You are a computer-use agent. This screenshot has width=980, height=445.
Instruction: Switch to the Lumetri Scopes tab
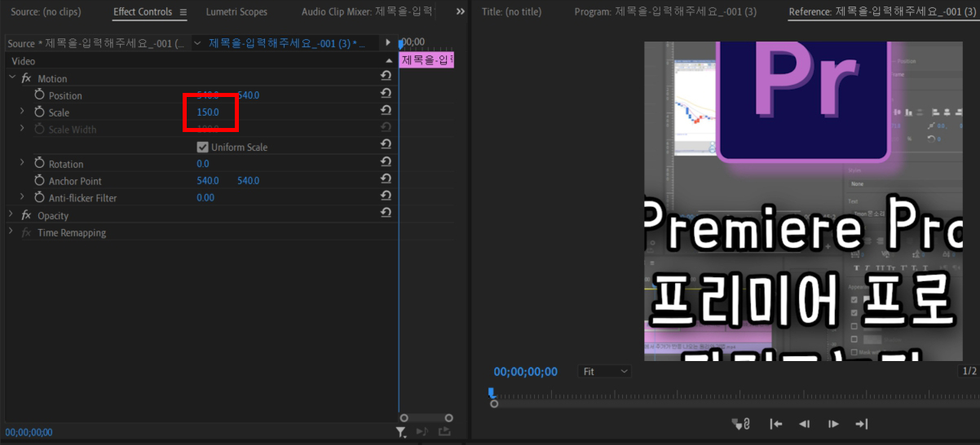[236, 12]
